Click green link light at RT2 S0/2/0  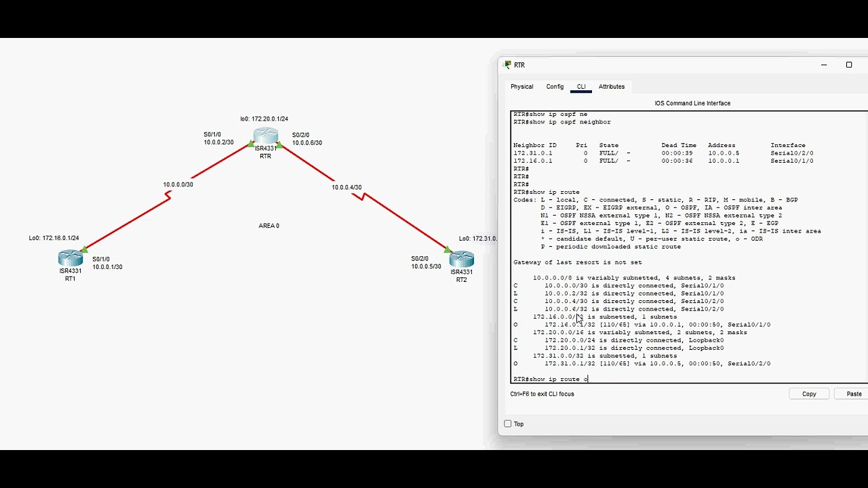pyautogui.click(x=448, y=250)
